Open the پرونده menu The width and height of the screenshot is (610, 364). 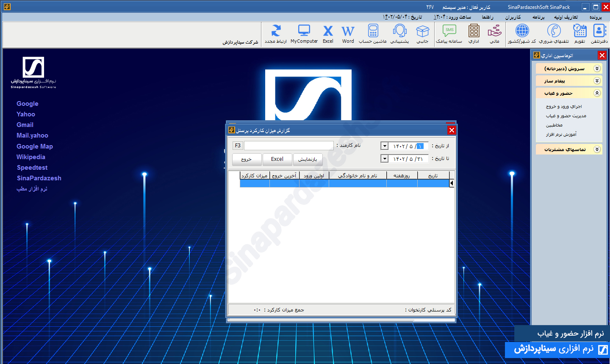point(595,17)
